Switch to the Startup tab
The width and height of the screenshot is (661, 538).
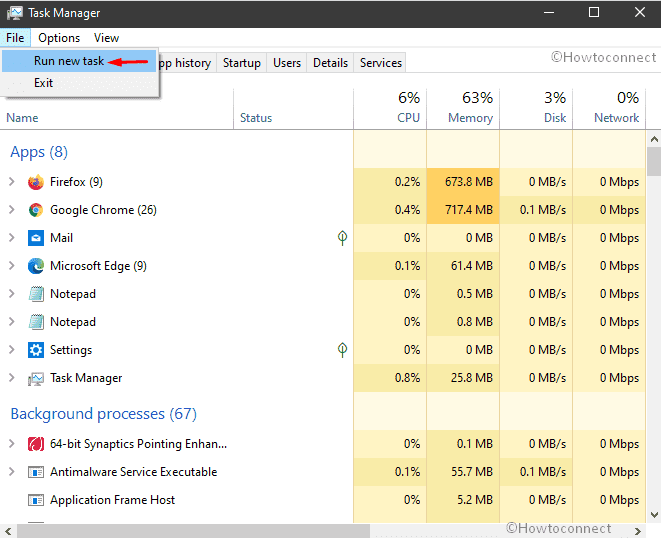242,63
